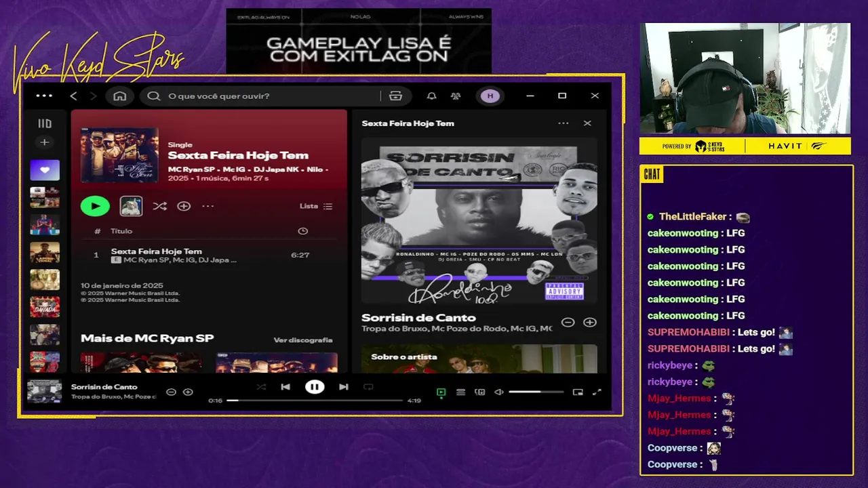
Task: Open the Home screen icon
Action: [120, 96]
